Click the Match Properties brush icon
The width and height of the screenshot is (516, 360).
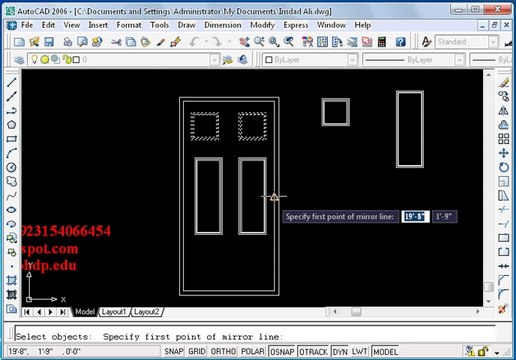tap(161, 42)
